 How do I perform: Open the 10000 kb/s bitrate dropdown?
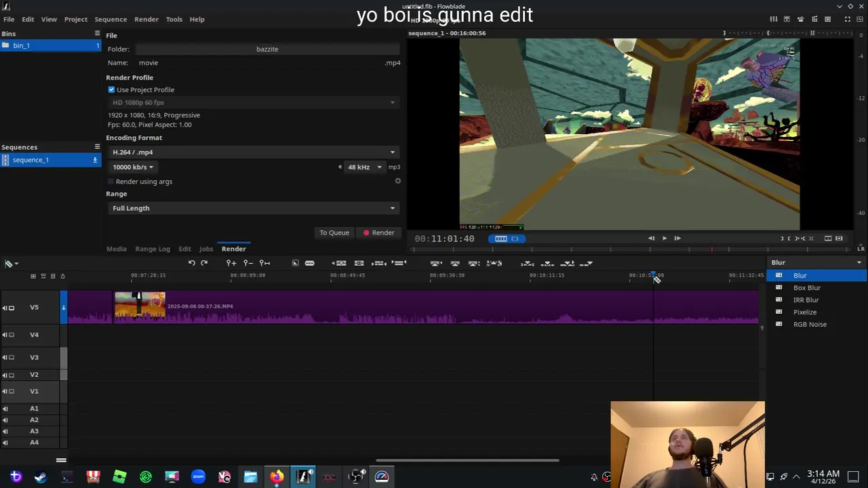click(133, 167)
